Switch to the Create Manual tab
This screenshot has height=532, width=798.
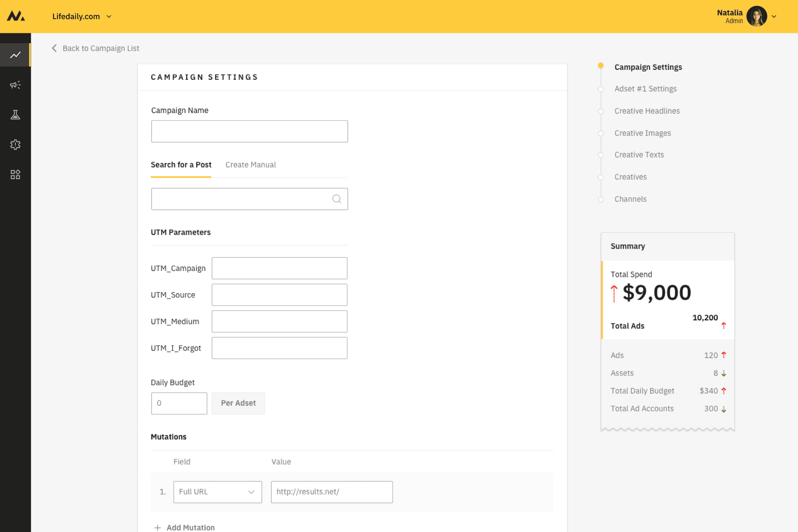pyautogui.click(x=251, y=165)
